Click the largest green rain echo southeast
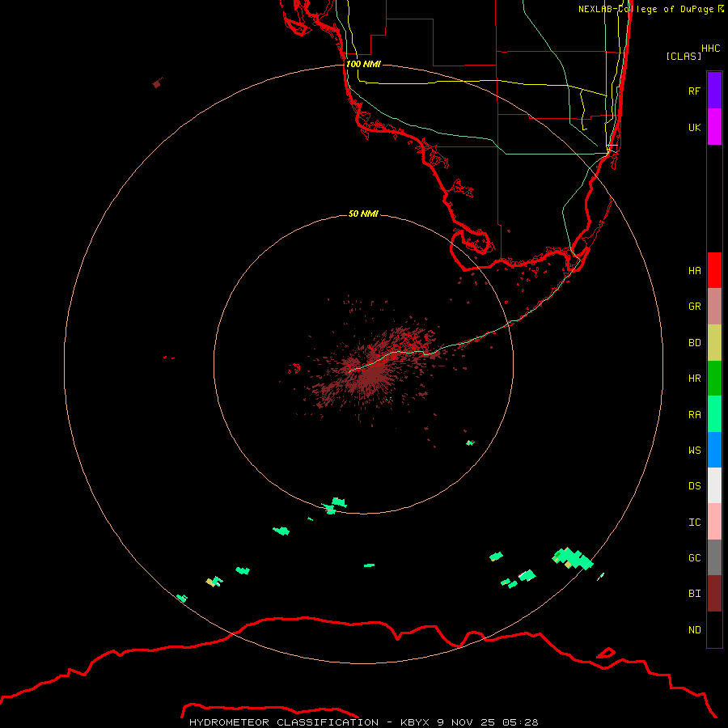This screenshot has width=728, height=728. [573, 557]
